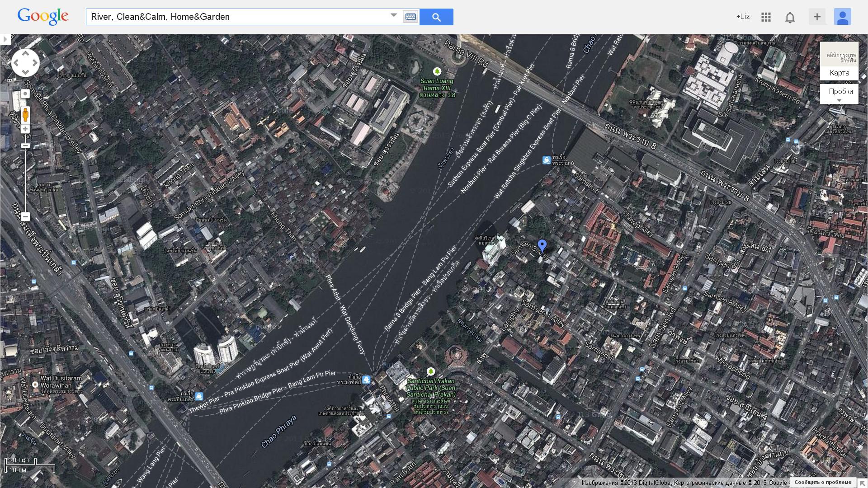Click the blue location marker pin
Viewport: 868px width, 488px height.
click(x=542, y=245)
